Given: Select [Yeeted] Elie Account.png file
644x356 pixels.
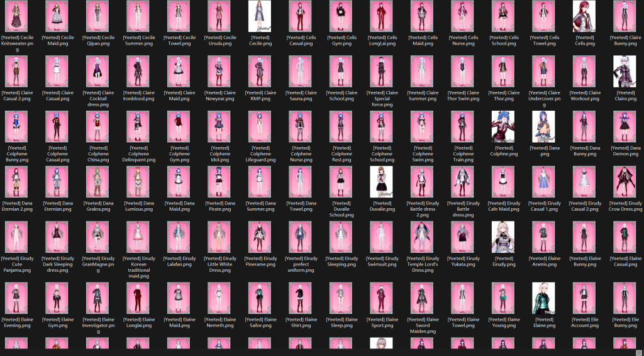Looking at the screenshot, I should pos(584,298).
